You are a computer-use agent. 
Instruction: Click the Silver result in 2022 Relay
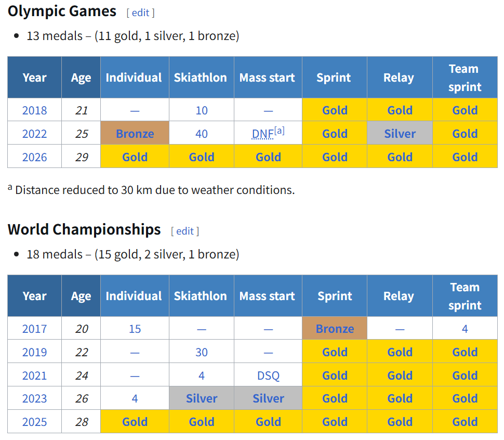tap(400, 134)
